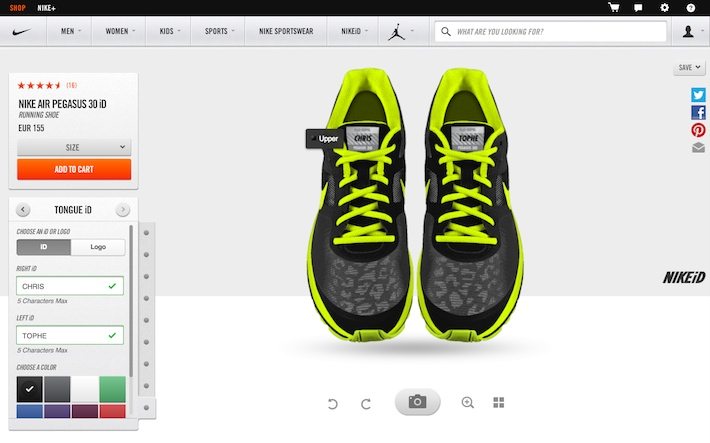Image resolution: width=710 pixels, height=443 pixels.
Task: Select the Logo option
Action: point(98,247)
